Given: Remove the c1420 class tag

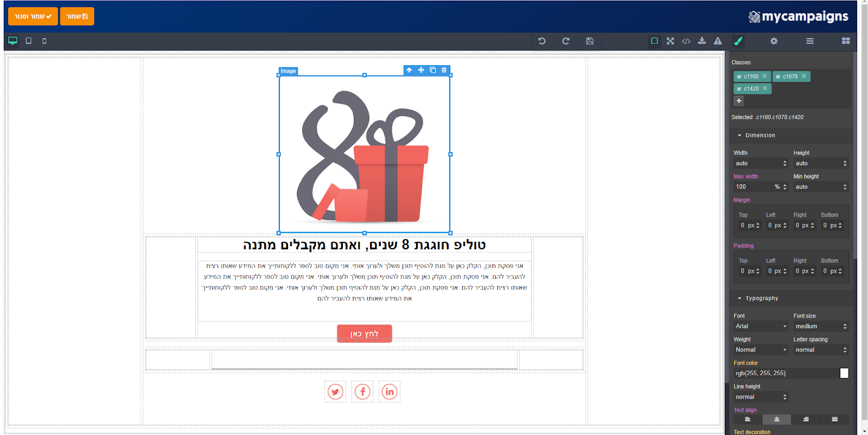Looking at the screenshot, I should [x=765, y=88].
